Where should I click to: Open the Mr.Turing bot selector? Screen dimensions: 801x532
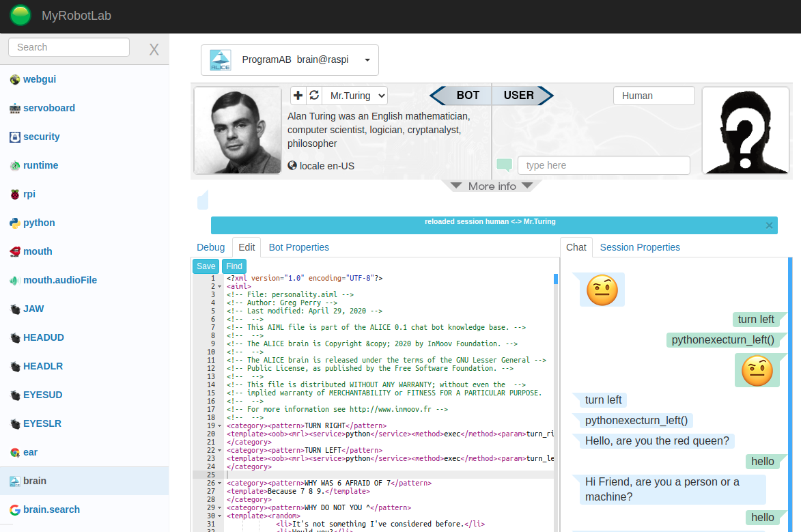click(x=355, y=96)
